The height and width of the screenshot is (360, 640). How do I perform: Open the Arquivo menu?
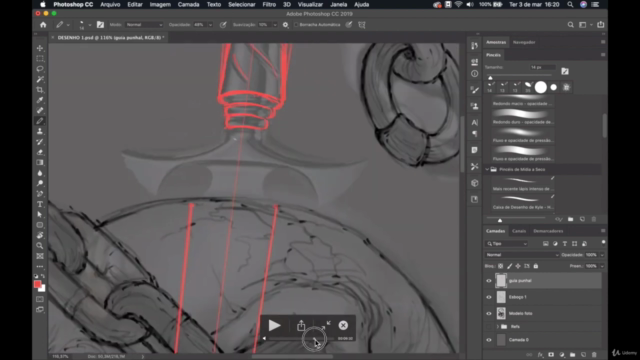pyautogui.click(x=110, y=4)
